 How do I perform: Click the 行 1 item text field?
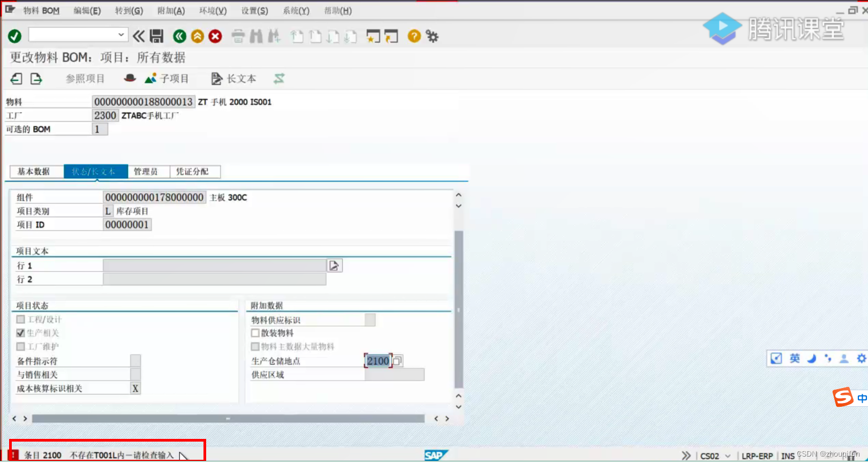coord(214,265)
